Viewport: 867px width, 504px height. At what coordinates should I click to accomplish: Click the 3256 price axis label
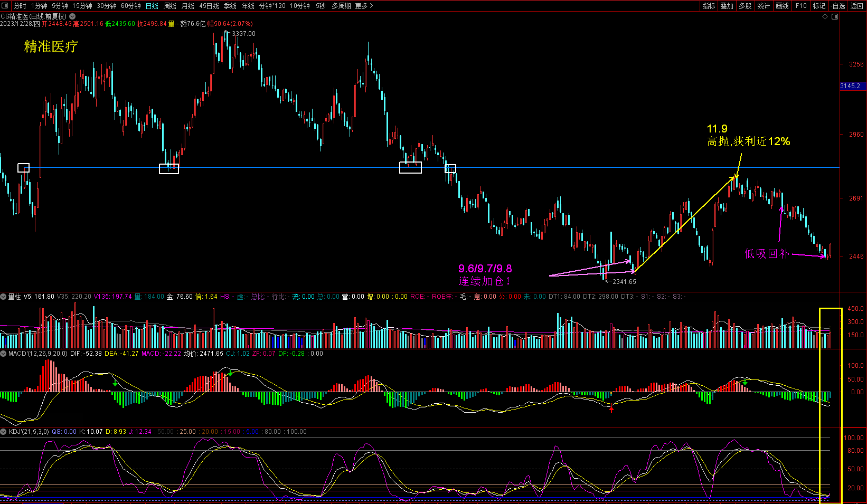pyautogui.click(x=856, y=64)
